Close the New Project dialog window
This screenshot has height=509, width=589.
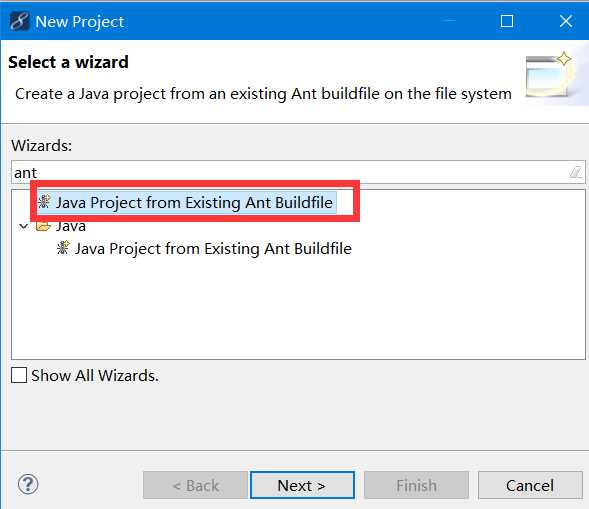(x=566, y=21)
